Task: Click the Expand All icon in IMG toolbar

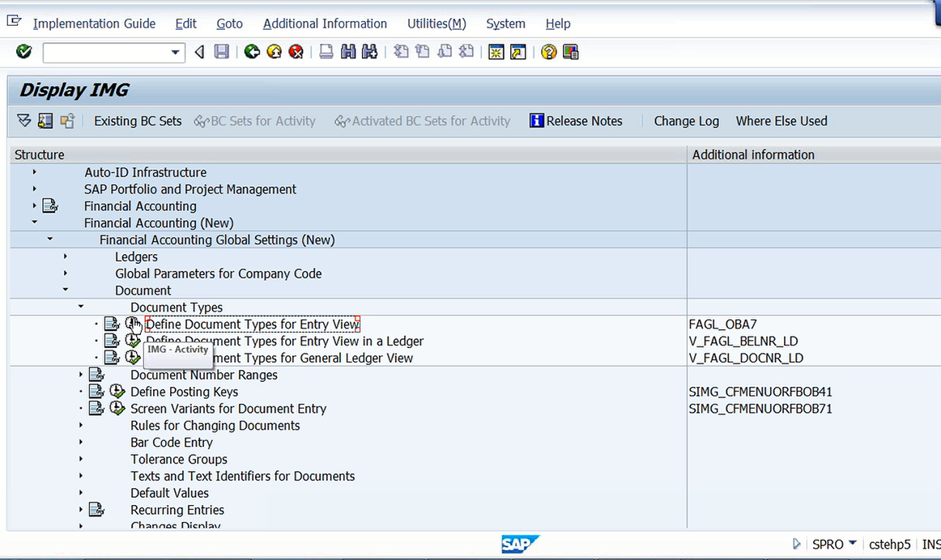Action: 24,121
